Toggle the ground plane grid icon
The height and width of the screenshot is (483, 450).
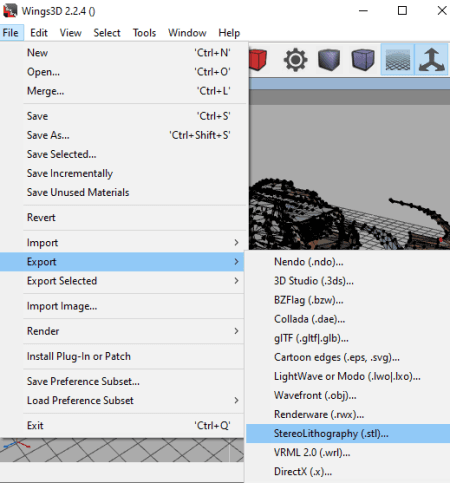397,60
